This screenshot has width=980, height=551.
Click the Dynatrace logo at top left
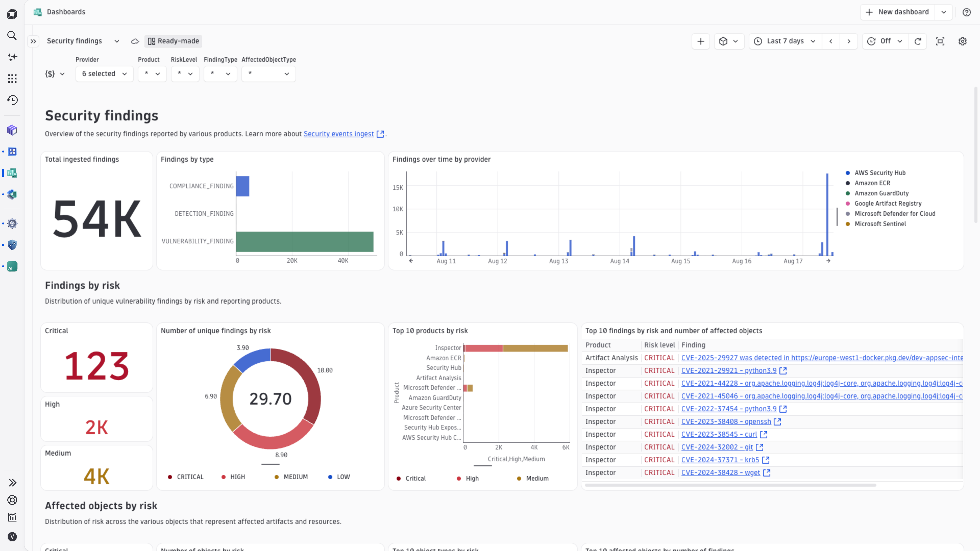coord(12,15)
